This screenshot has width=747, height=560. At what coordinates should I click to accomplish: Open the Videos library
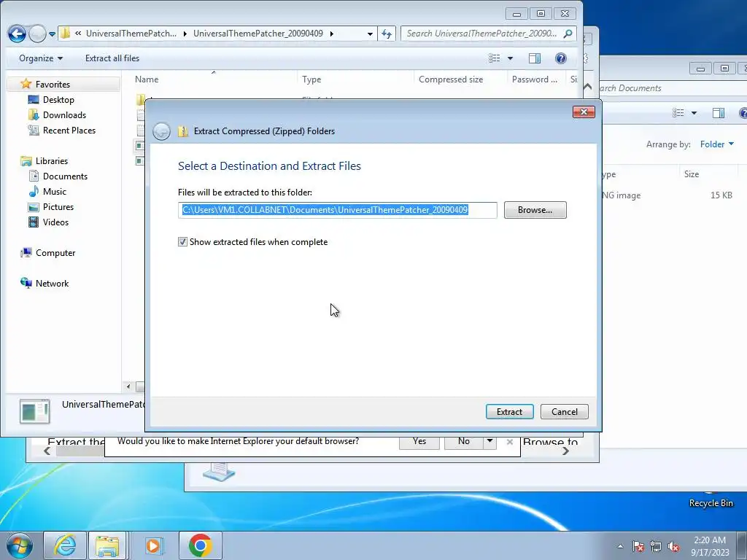55,222
